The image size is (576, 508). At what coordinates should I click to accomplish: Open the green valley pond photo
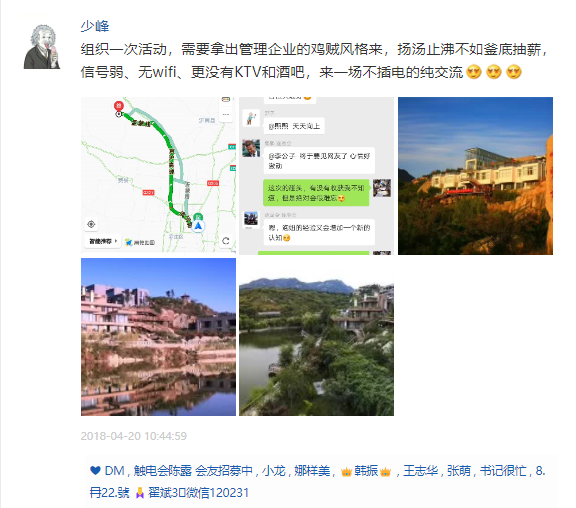click(316, 337)
